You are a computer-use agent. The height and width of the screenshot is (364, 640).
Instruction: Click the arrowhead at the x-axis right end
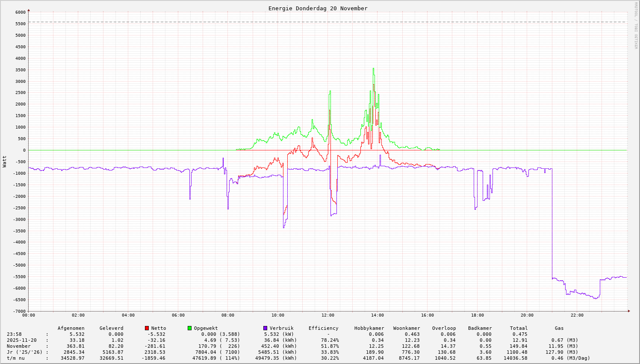(x=628, y=311)
